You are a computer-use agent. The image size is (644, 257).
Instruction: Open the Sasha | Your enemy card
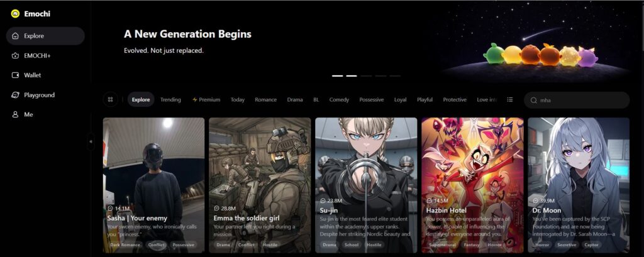(153, 185)
